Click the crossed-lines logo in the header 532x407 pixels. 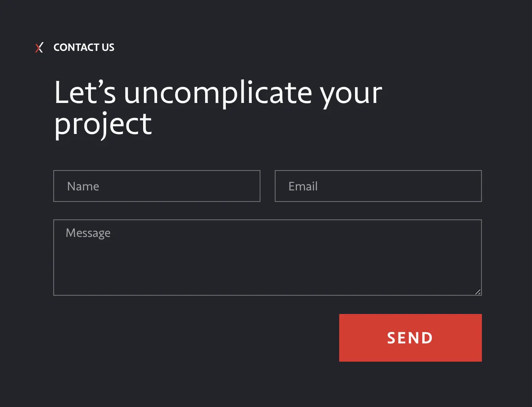click(39, 48)
